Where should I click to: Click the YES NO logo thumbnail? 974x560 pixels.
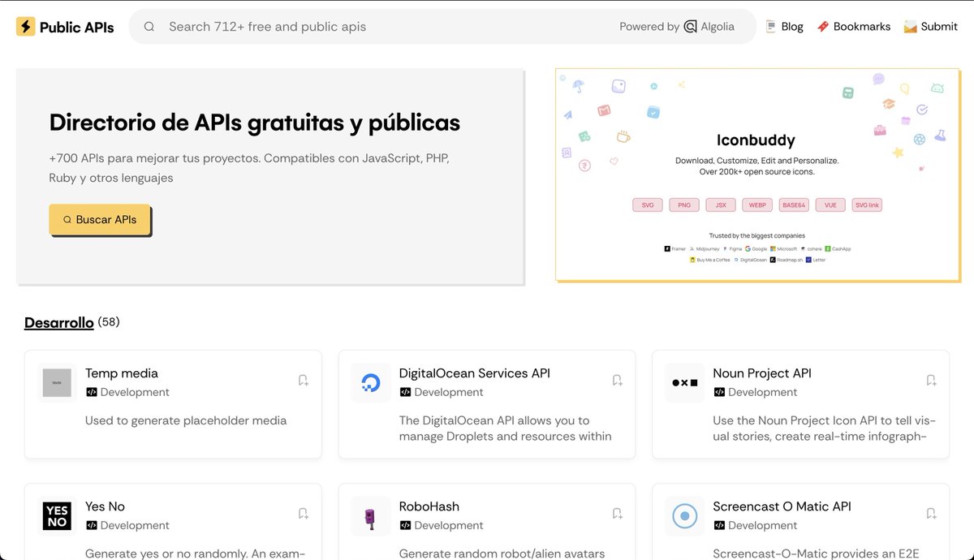pyautogui.click(x=57, y=515)
